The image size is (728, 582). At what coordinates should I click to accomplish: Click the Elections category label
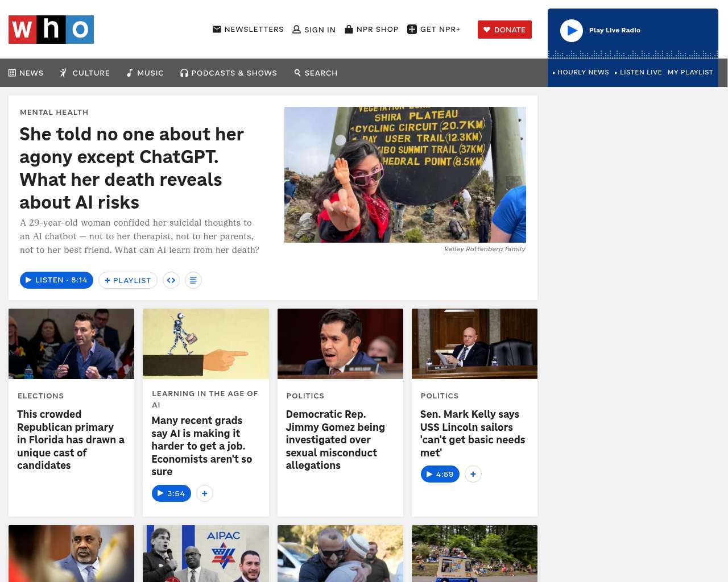coord(40,396)
